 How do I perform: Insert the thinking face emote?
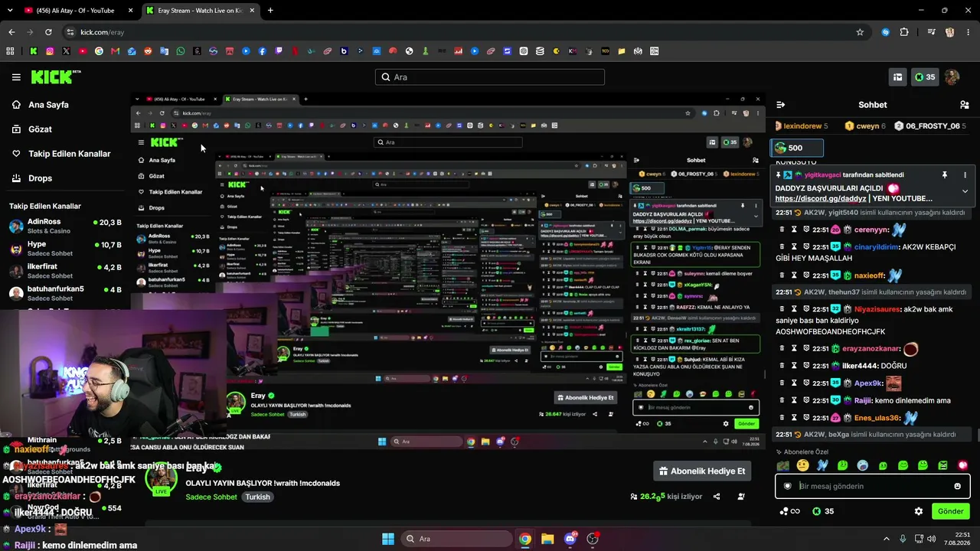pyautogui.click(x=802, y=465)
